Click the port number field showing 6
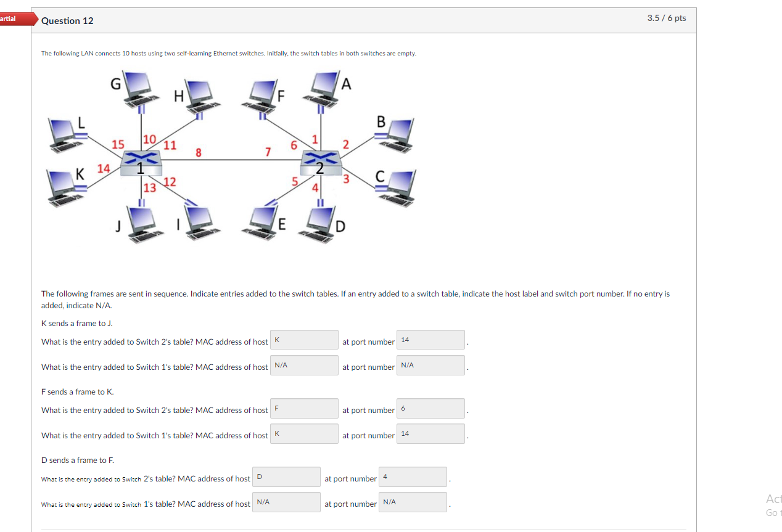This screenshot has width=782, height=532. (x=430, y=408)
